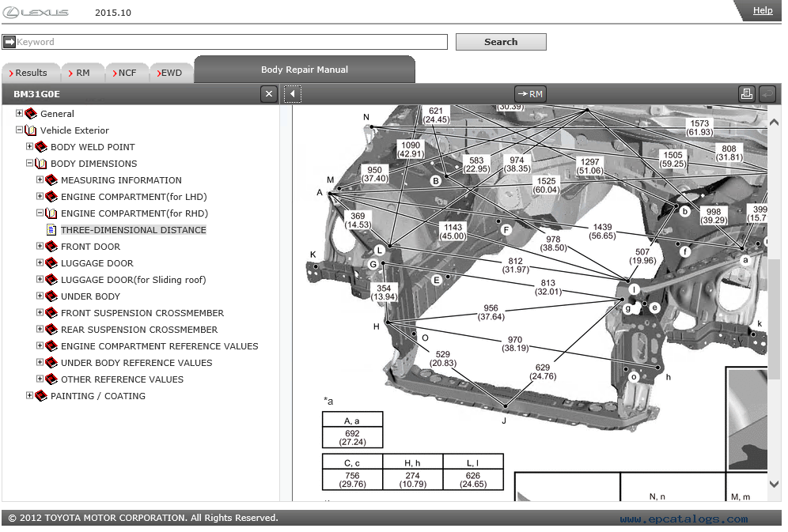Viewport: 788px width, 532px height.
Task: Click the arrow icon left of Keyword field
Action: (9, 42)
